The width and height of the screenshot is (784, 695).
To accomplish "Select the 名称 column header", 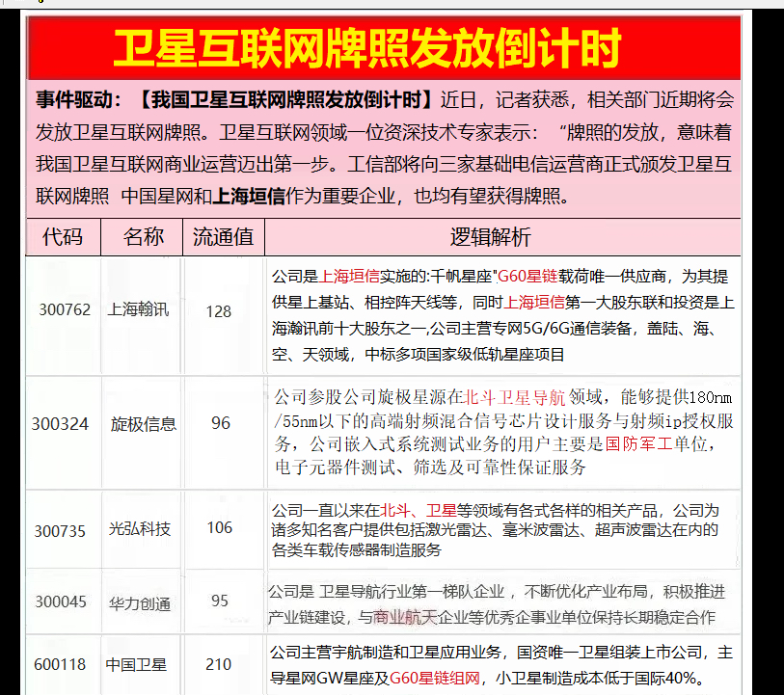I will pos(144,236).
